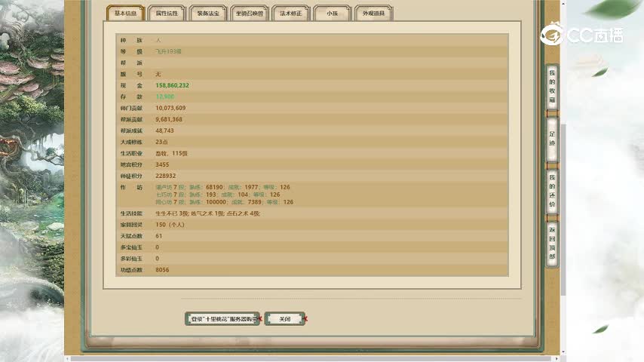Click 返回顶部 sidebar button
Image resolution: width=644 pixels, height=362 pixels.
552,243
